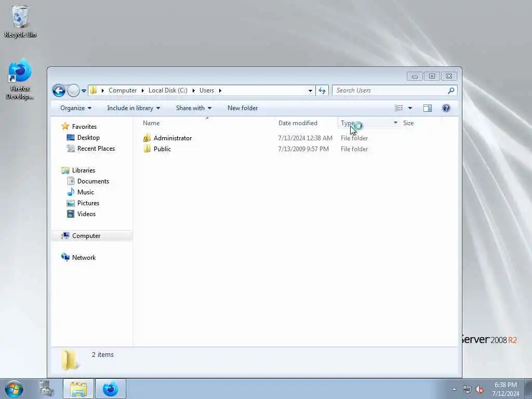The image size is (532, 399).
Task: Select the Administrator folder icon
Action: click(x=147, y=138)
